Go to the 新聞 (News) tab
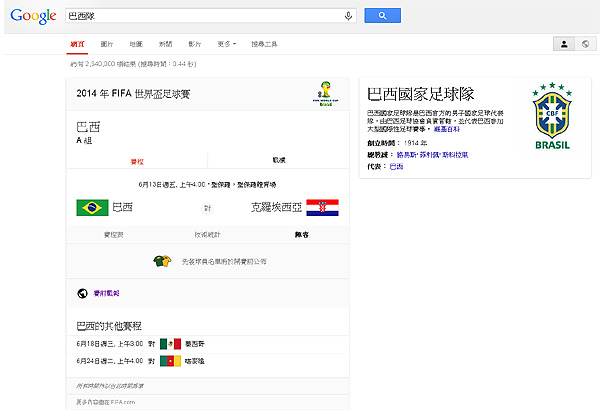 pos(165,44)
